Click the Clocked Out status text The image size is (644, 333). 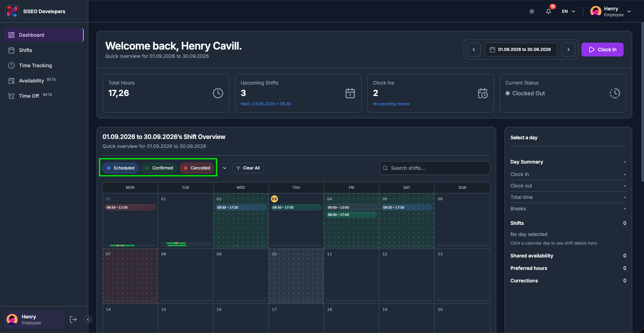[528, 93]
